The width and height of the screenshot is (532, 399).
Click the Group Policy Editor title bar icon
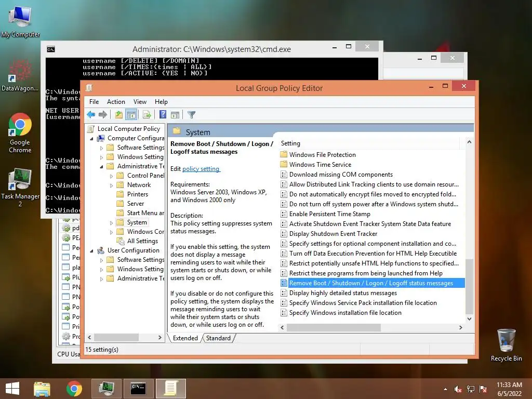[89, 88]
